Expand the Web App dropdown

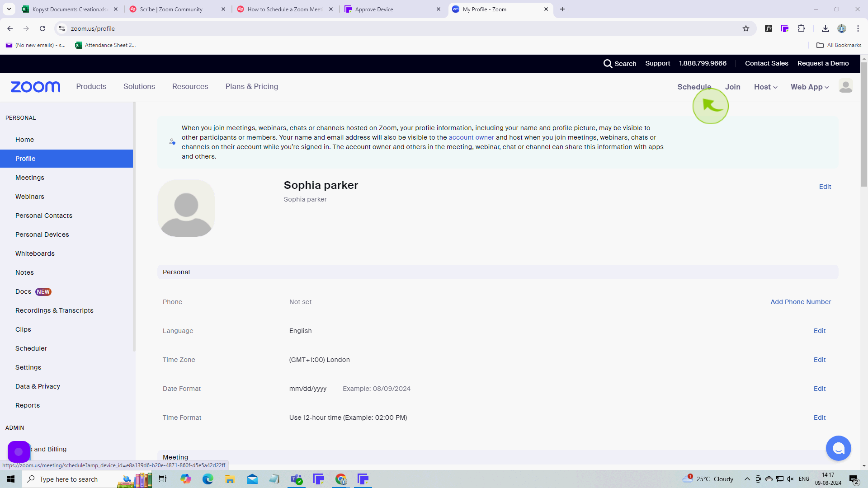(809, 87)
